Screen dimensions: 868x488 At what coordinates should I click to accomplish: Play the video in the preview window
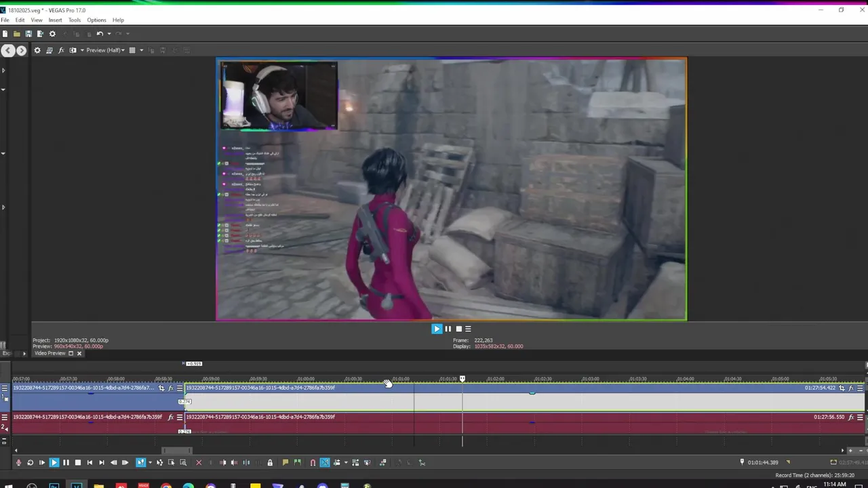point(437,329)
